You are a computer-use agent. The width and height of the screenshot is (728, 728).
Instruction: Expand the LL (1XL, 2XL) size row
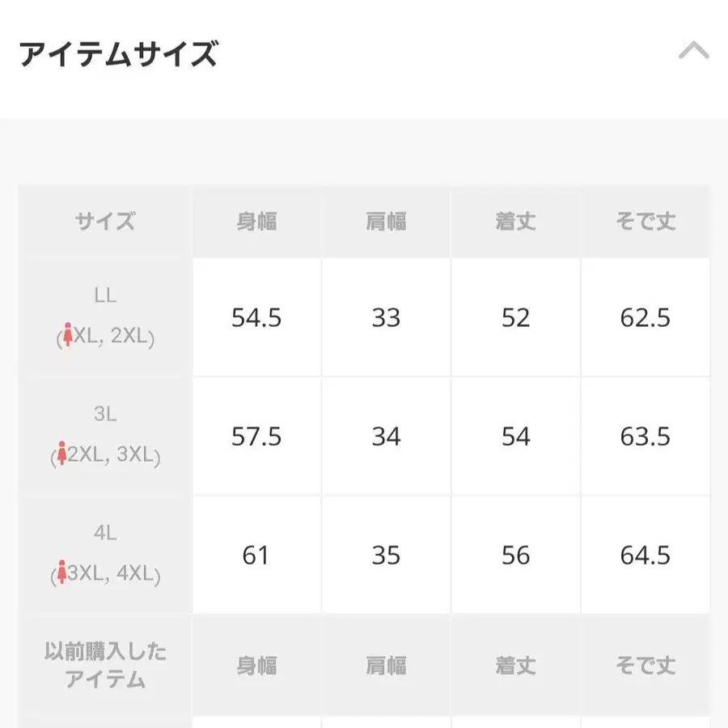pyautogui.click(x=105, y=317)
